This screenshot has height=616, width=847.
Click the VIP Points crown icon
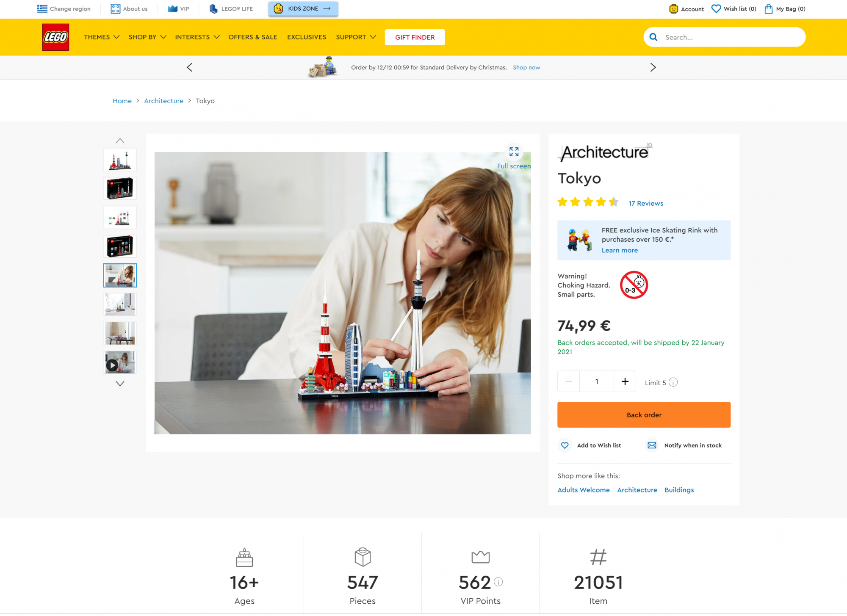point(480,557)
